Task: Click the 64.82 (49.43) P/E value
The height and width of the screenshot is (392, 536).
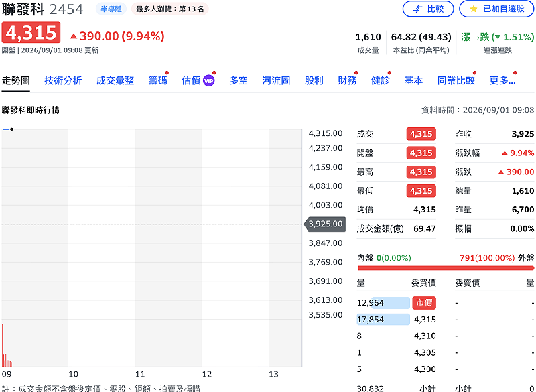Action: tap(421, 37)
